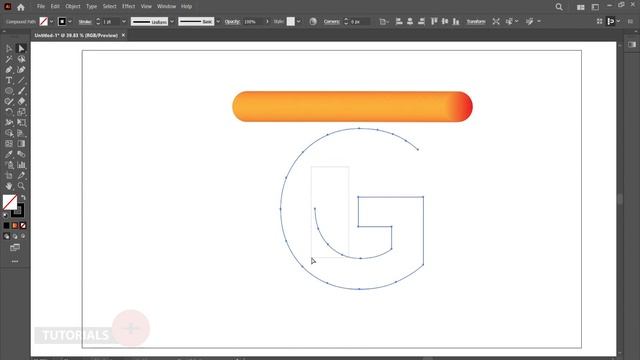The height and width of the screenshot is (360, 640).
Task: Open the Transform panel link
Action: (x=476, y=22)
